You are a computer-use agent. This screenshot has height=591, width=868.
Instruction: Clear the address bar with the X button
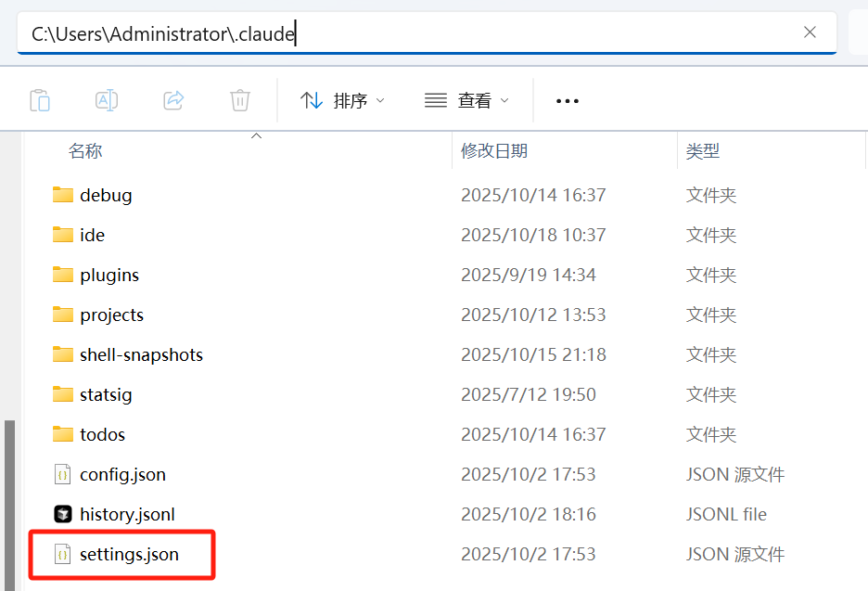pyautogui.click(x=810, y=32)
